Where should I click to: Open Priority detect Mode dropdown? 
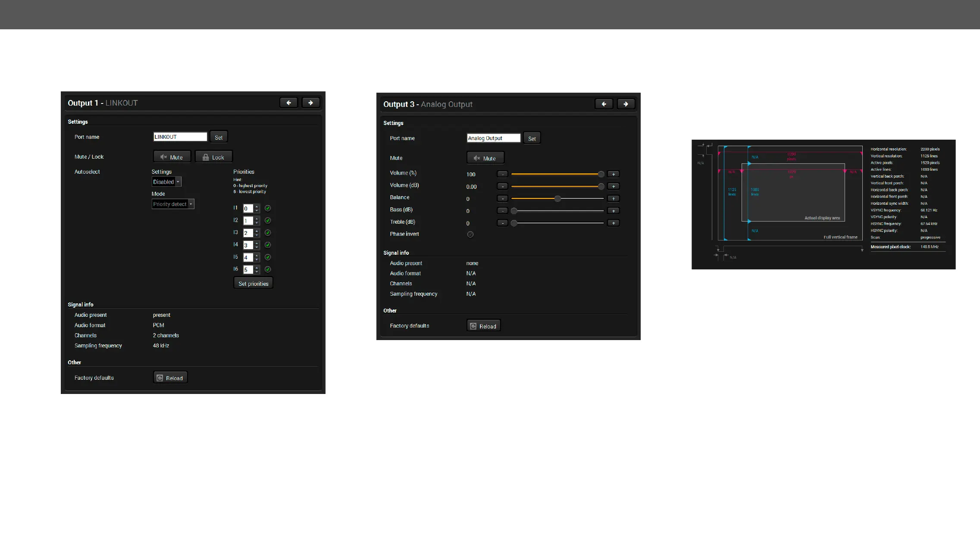click(x=173, y=204)
